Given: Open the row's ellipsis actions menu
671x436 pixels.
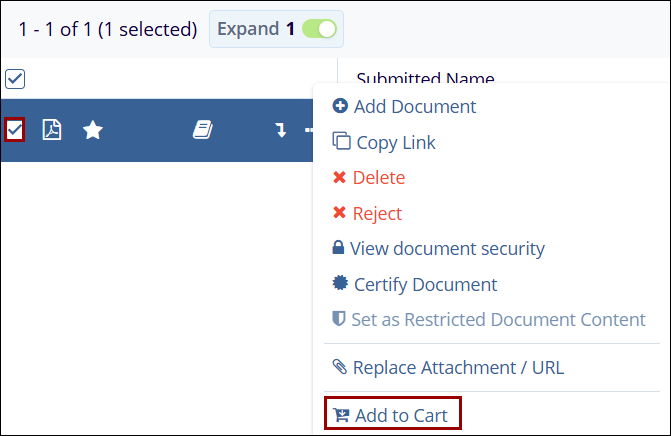Looking at the screenshot, I should tap(309, 130).
